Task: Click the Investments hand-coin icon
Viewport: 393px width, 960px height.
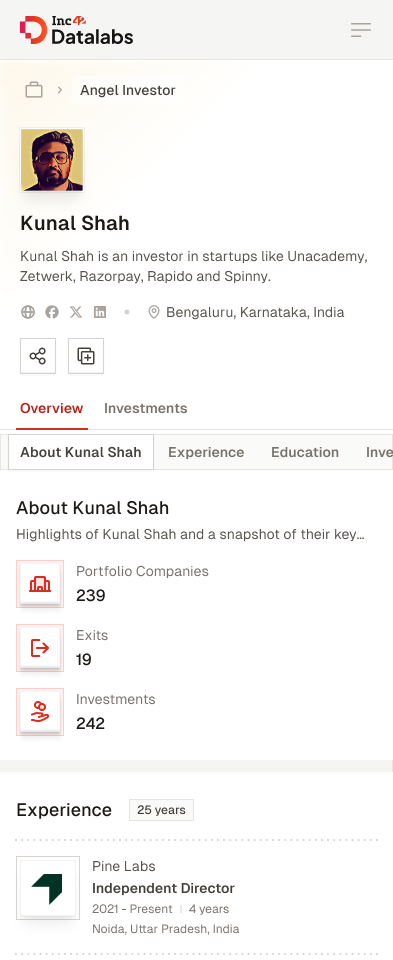Action: (40, 712)
